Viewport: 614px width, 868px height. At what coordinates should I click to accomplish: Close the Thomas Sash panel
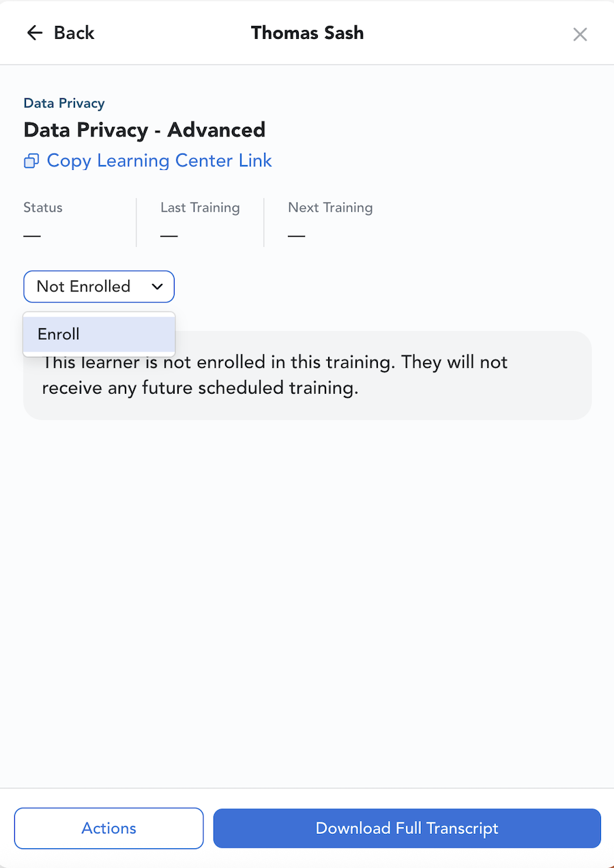pos(580,34)
